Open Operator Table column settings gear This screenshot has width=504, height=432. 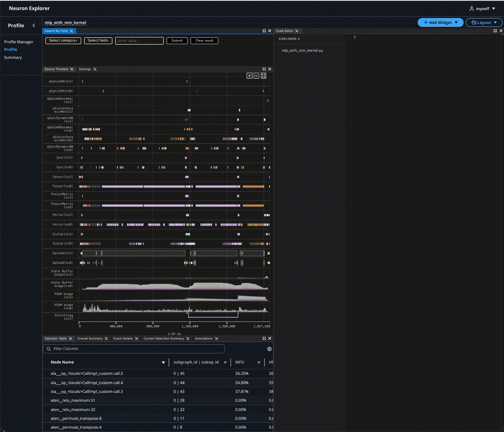pos(269,349)
